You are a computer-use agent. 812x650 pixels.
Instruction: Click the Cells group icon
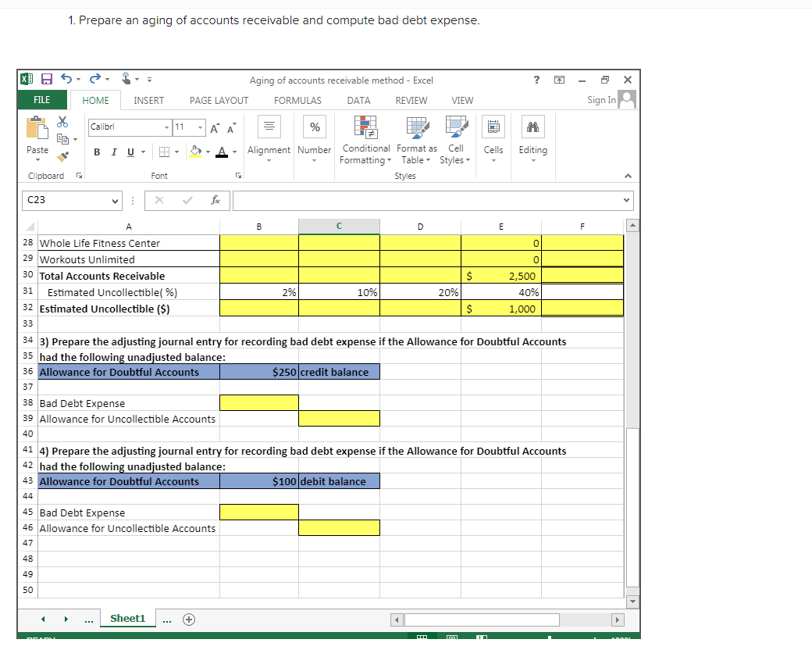[493, 127]
